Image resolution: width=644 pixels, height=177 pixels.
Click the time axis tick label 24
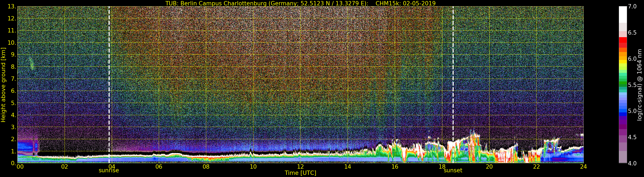(x=583, y=167)
